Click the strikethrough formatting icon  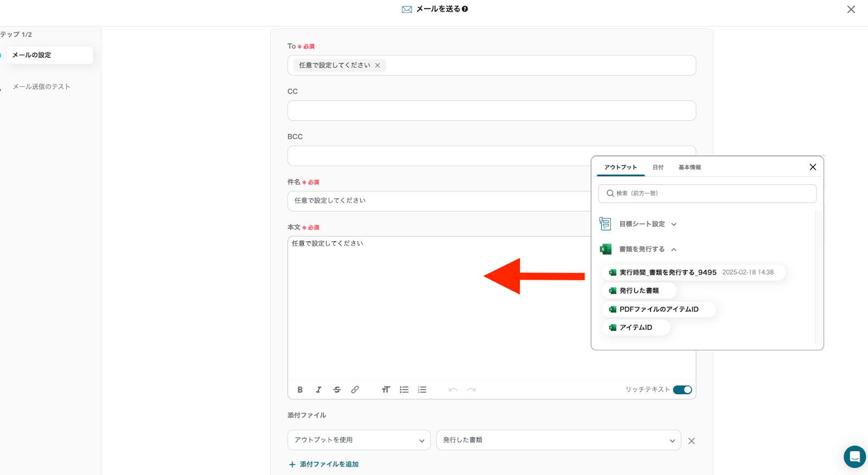tap(337, 390)
